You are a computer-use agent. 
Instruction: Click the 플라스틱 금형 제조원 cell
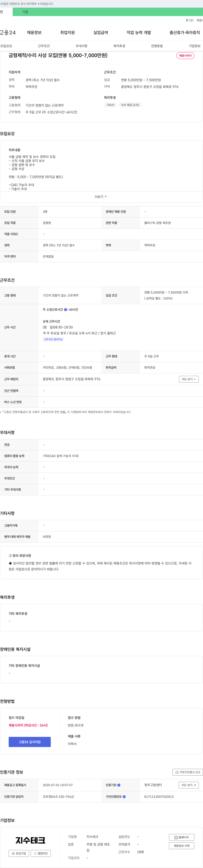tap(158, 223)
